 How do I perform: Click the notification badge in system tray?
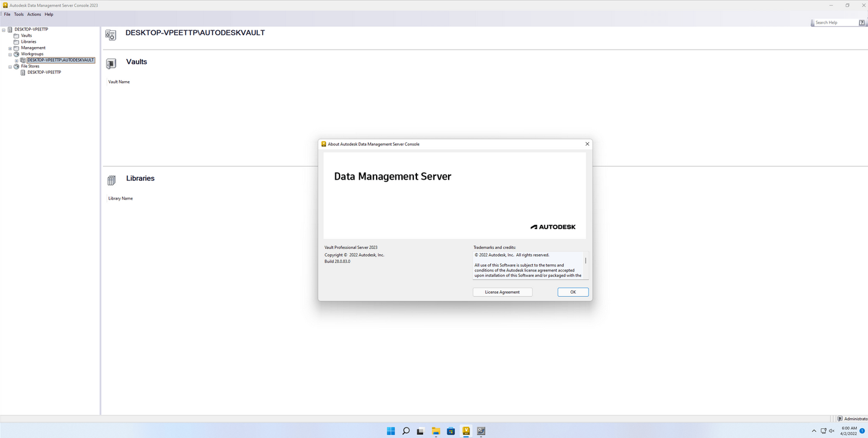pos(862,431)
